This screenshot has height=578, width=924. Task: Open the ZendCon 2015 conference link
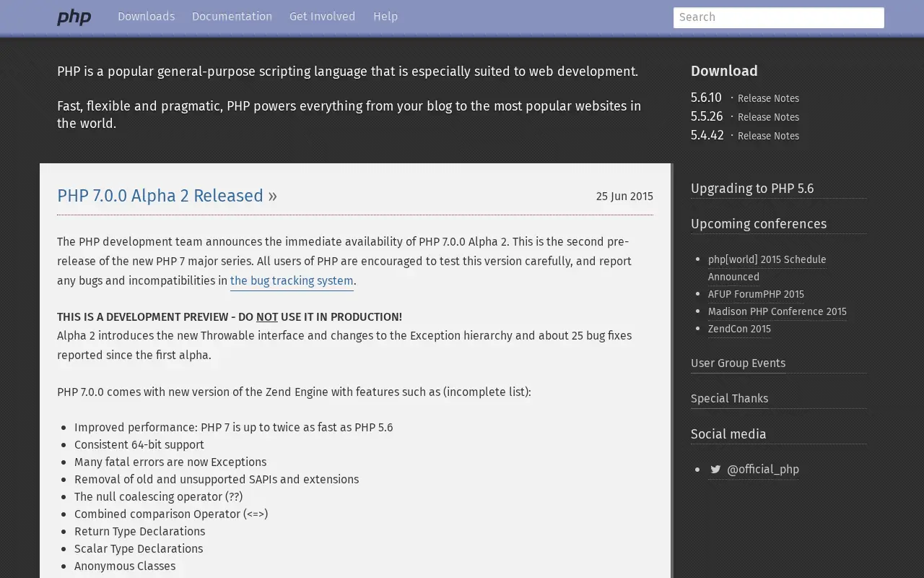click(739, 329)
